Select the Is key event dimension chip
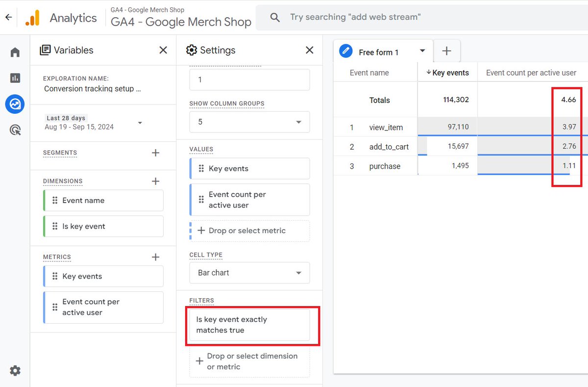Viewport: 588px width, 387px height. pos(103,226)
